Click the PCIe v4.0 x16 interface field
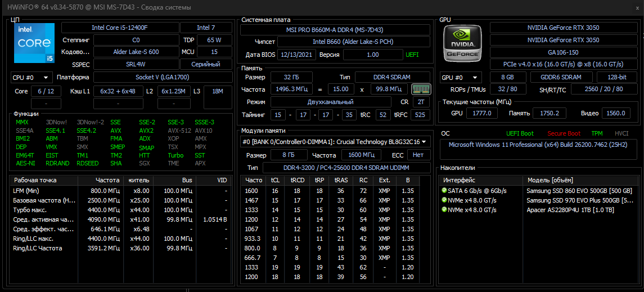Screen dimensions: 644x292 pos(562,65)
